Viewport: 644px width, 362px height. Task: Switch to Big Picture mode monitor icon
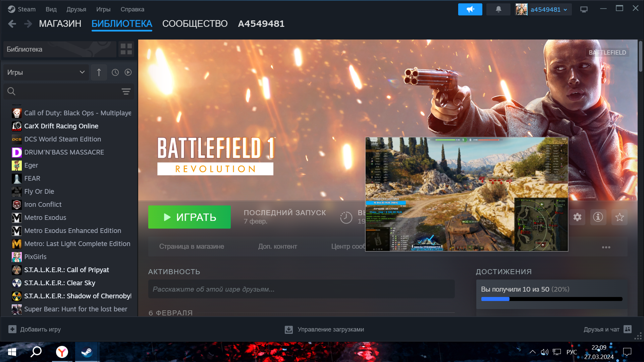[584, 9]
